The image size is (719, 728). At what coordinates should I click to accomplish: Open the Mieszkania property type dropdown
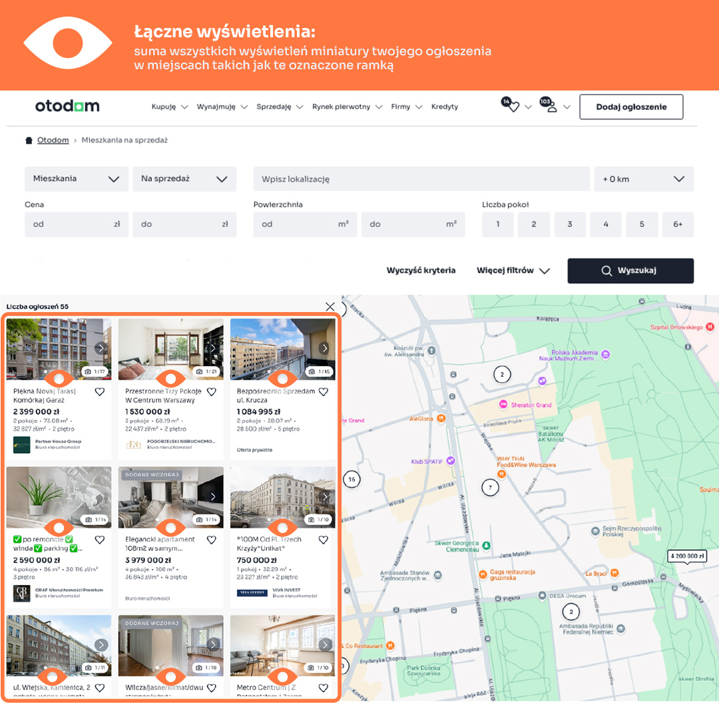[76, 179]
